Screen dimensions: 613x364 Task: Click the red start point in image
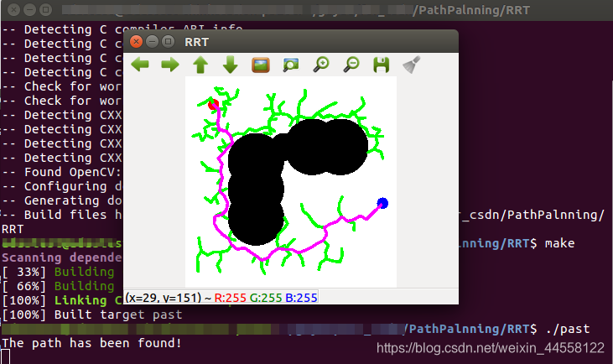[x=214, y=104]
